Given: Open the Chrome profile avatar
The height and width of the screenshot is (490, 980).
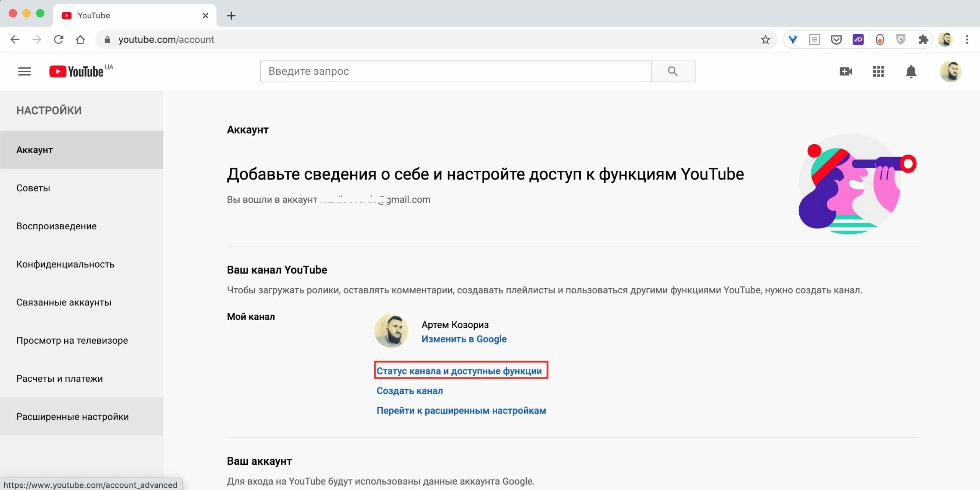Looking at the screenshot, I should [x=945, y=39].
